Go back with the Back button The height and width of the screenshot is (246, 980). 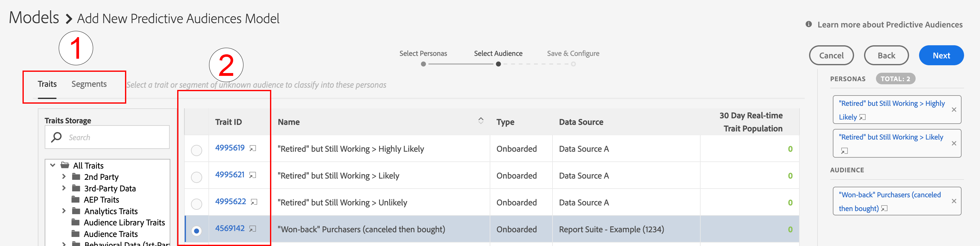(x=886, y=56)
